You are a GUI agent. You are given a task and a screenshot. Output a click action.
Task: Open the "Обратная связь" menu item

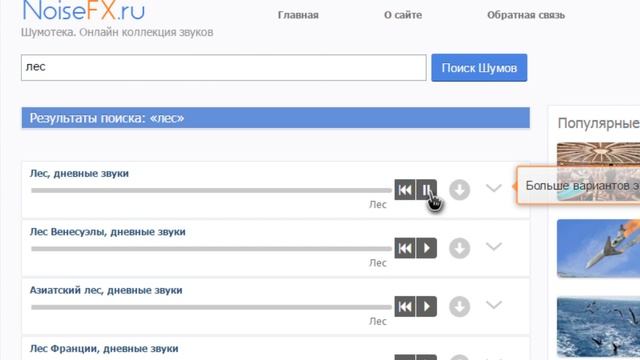tap(526, 15)
